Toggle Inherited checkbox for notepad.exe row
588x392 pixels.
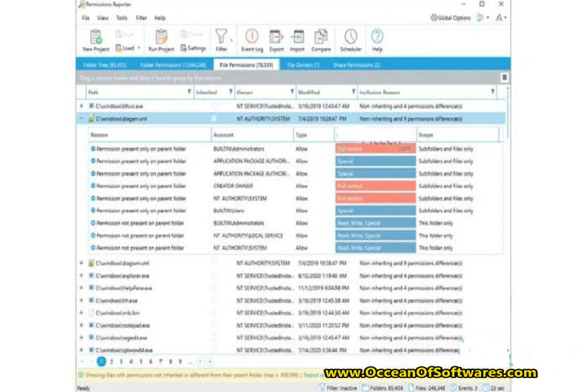pyautogui.click(x=214, y=325)
